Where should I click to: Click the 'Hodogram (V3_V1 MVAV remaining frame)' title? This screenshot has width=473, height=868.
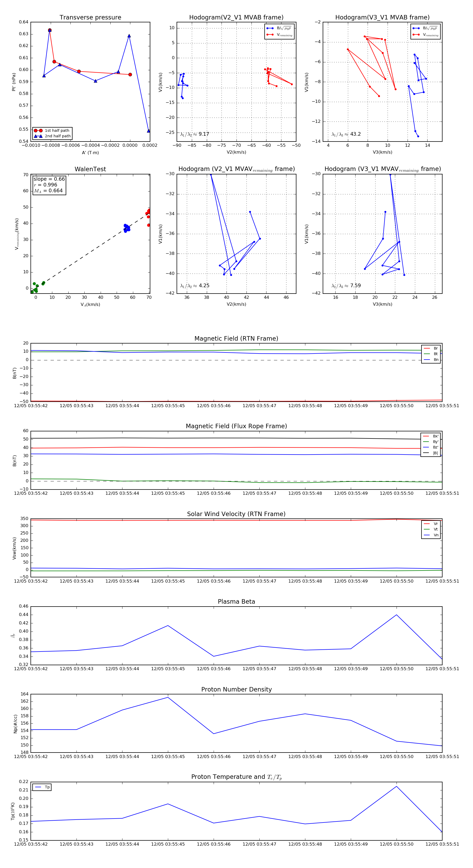[x=382, y=169]
